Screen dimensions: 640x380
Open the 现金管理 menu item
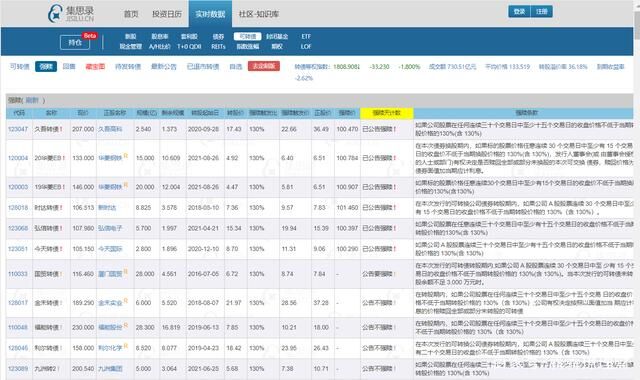coord(131,47)
